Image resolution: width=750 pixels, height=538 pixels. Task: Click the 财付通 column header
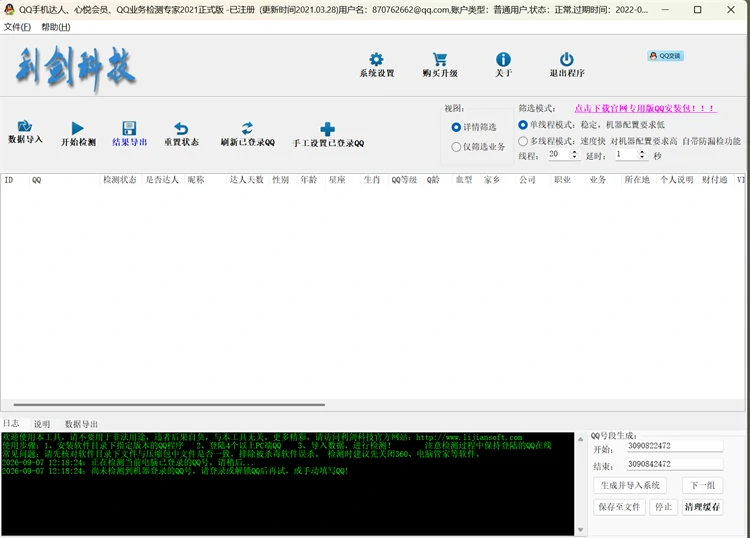pos(715,180)
